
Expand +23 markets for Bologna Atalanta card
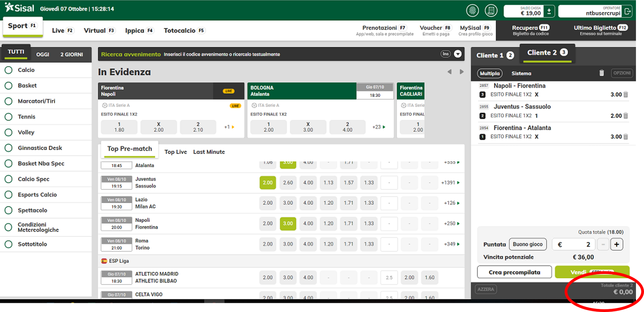click(x=379, y=127)
